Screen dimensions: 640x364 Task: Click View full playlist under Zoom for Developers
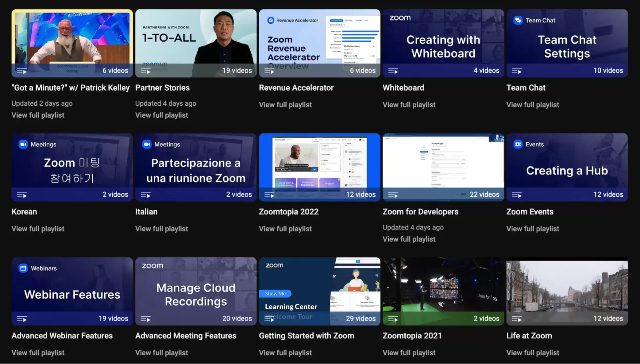pos(409,239)
